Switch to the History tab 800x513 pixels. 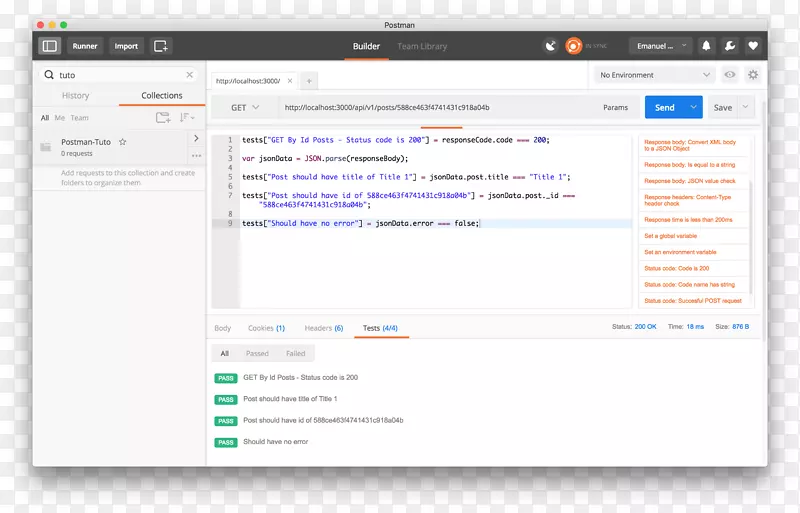point(75,96)
